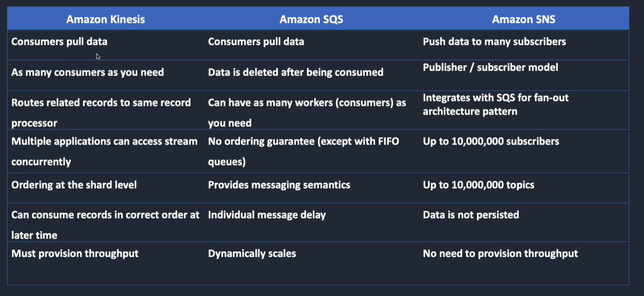Click the Amazon Kinesis column header
The image size is (644, 296).
coord(105,19)
